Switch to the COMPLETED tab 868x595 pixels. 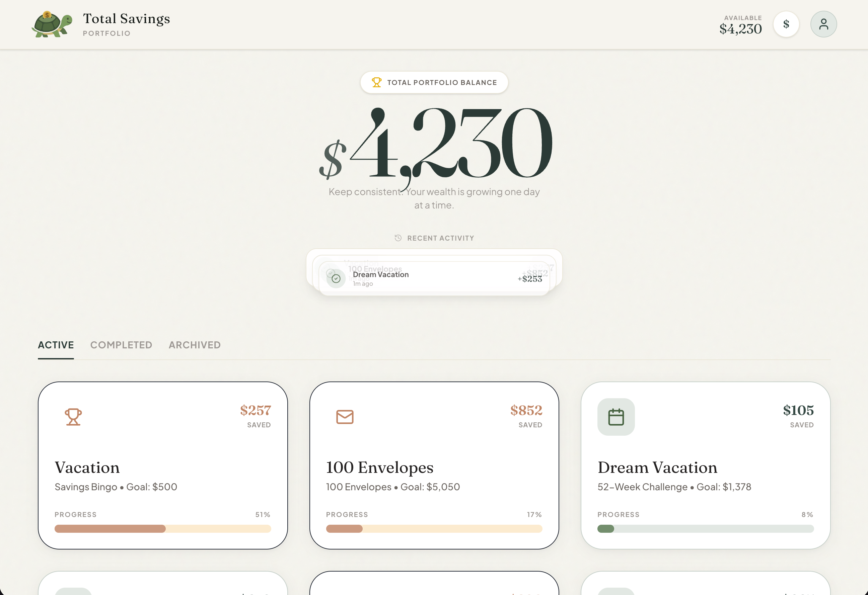(121, 345)
